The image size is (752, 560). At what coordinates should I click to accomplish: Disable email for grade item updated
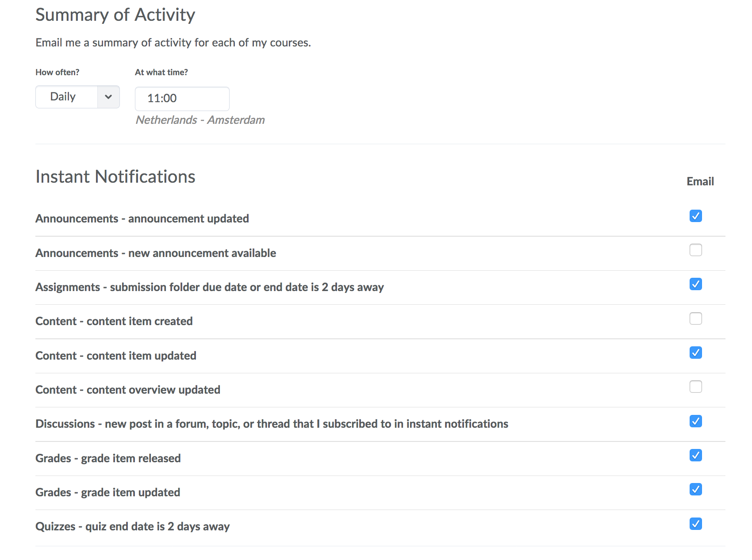pos(695,489)
